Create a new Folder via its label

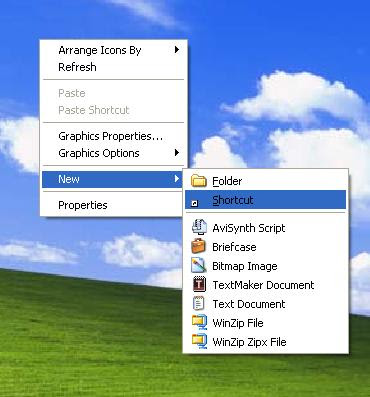click(x=227, y=181)
